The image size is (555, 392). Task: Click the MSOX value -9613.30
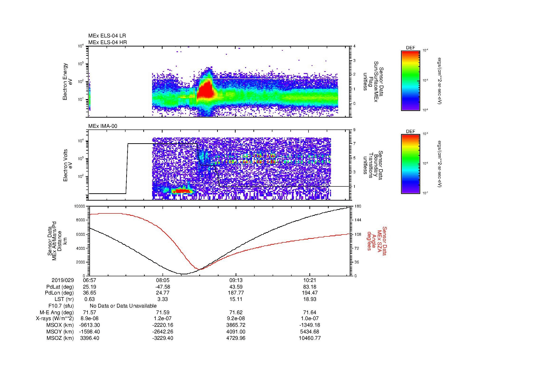89,325
